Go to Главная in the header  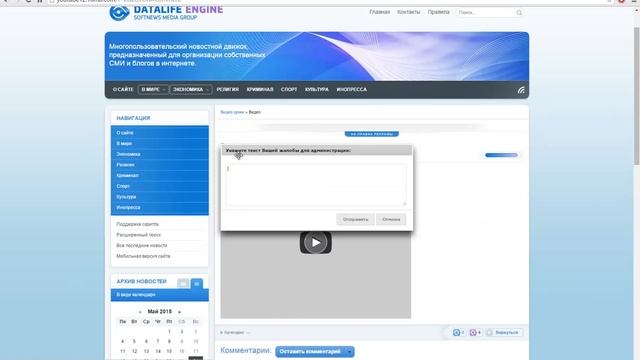[379, 12]
